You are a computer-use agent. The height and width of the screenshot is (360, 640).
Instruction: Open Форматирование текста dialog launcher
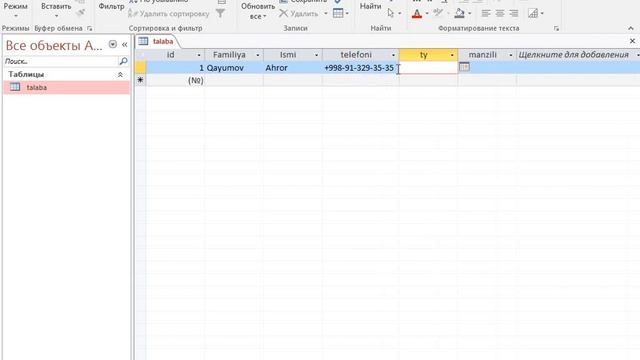point(556,29)
